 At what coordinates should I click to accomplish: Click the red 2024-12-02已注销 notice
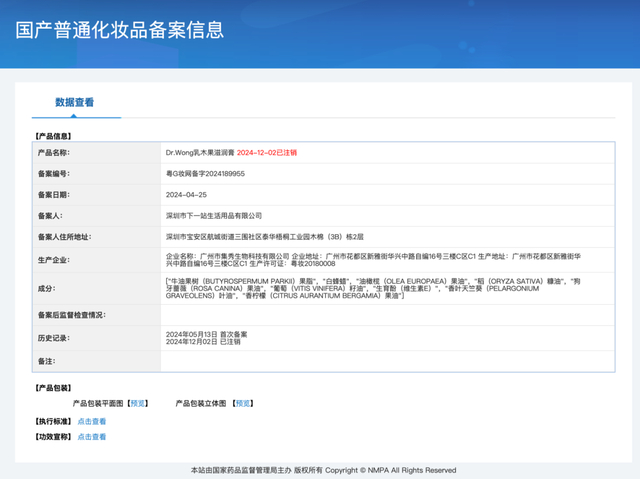267,153
